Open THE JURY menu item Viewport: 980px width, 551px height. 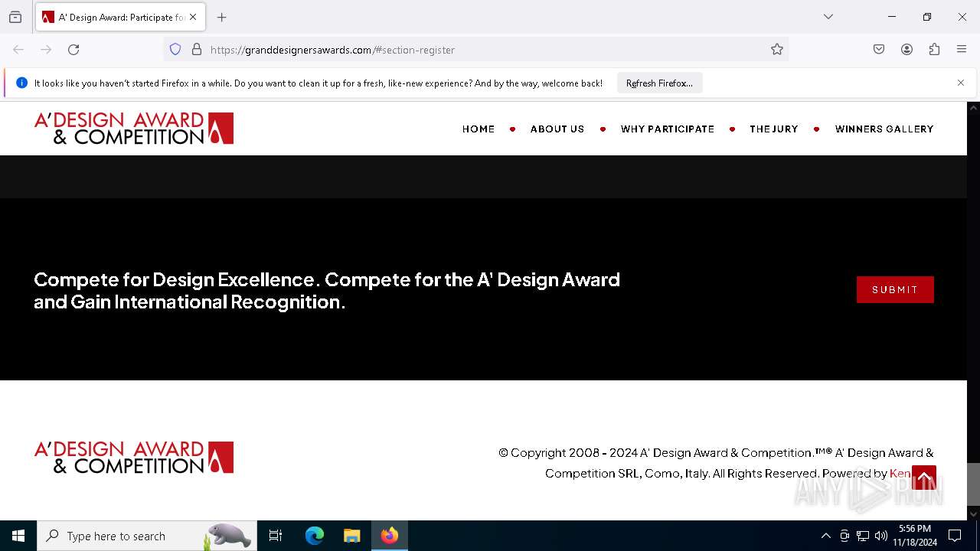tap(774, 129)
